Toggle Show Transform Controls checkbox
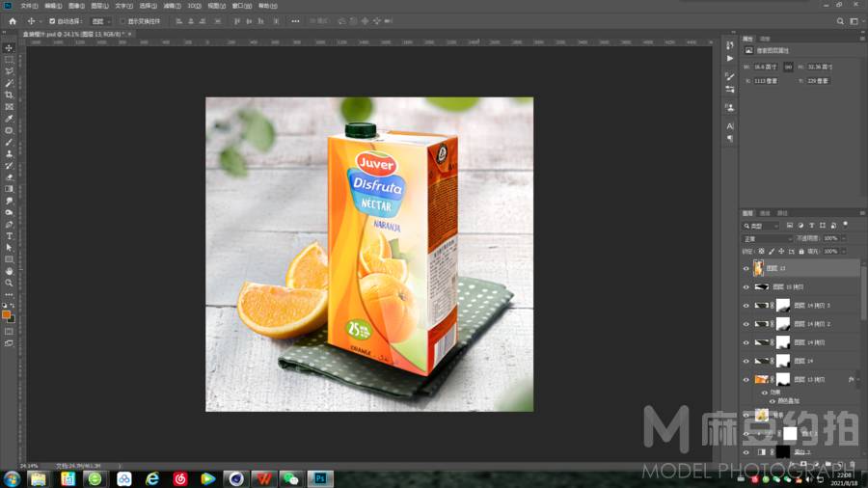 point(122,21)
